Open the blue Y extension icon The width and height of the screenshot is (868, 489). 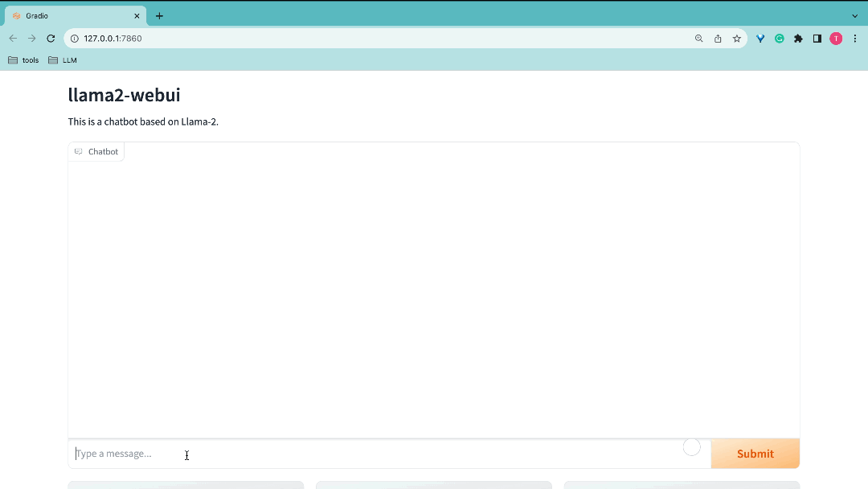pos(760,39)
